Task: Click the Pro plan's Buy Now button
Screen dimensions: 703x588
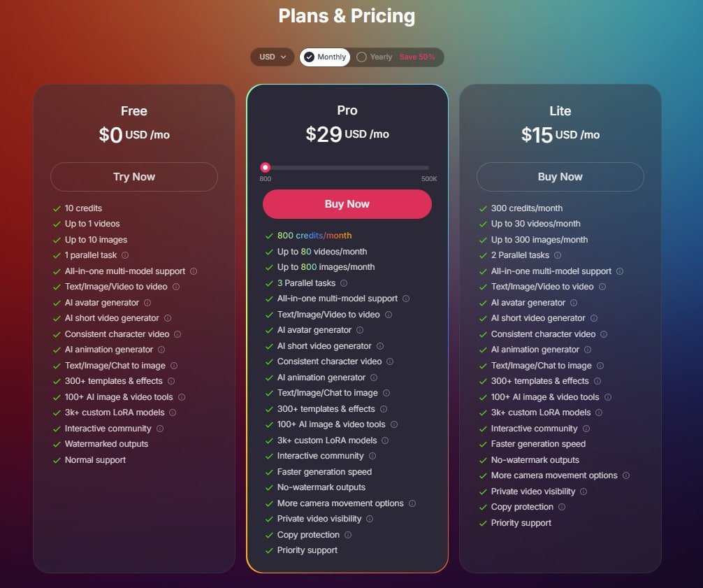Action: coord(347,204)
